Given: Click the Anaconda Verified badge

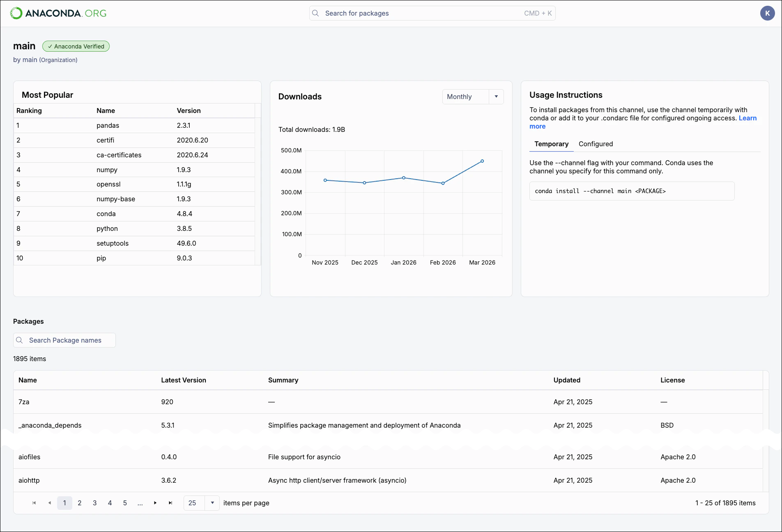Looking at the screenshot, I should tap(76, 46).
